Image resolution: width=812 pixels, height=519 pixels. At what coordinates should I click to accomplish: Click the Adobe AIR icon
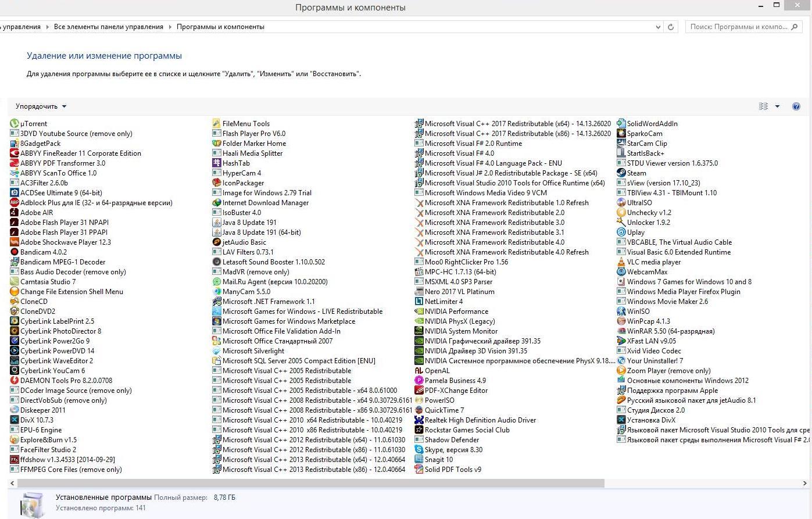(15, 212)
